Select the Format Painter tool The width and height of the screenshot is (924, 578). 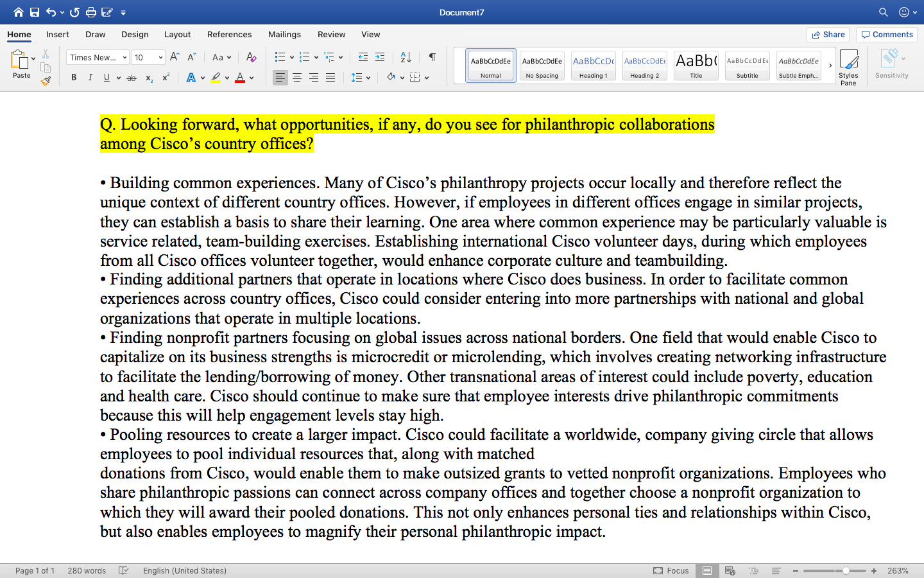click(46, 81)
